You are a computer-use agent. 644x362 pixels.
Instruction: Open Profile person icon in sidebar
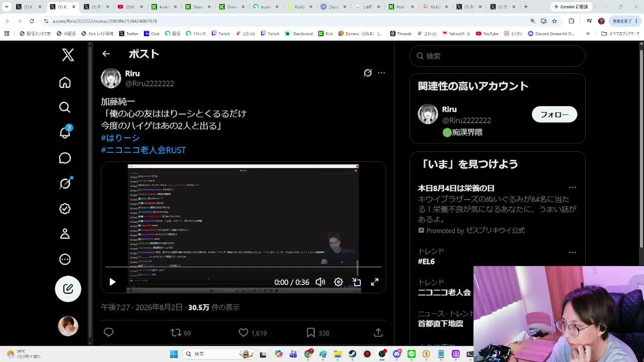(65, 234)
